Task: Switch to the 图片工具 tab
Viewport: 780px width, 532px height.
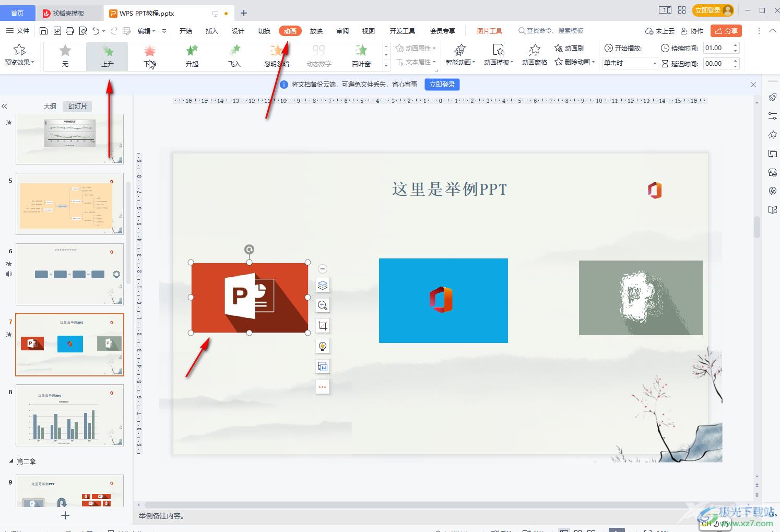Action: 489,31
